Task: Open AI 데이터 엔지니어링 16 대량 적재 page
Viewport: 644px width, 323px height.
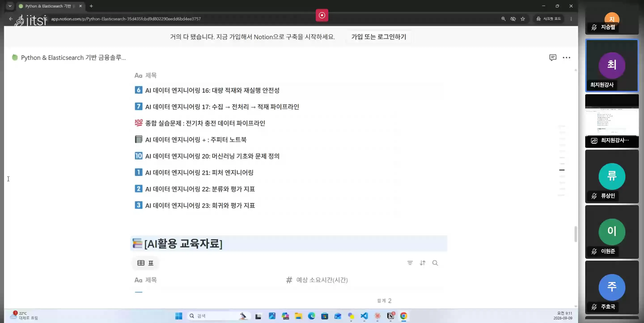Action: [x=212, y=90]
